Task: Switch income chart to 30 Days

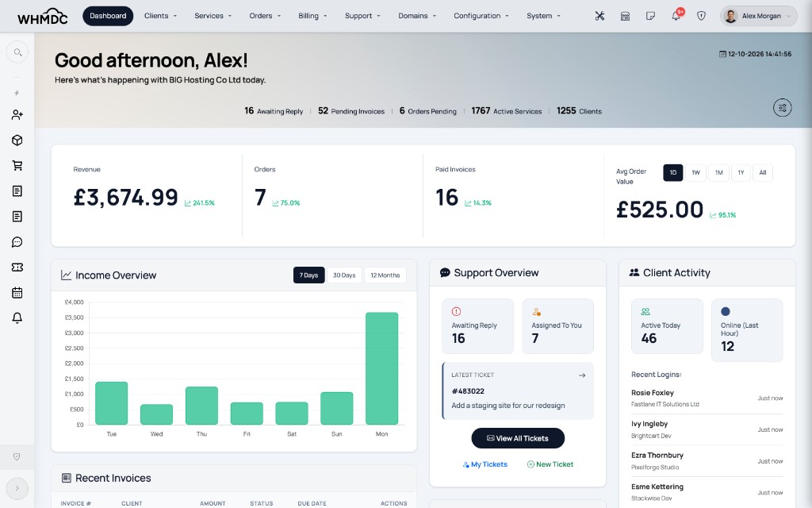Action: (344, 275)
